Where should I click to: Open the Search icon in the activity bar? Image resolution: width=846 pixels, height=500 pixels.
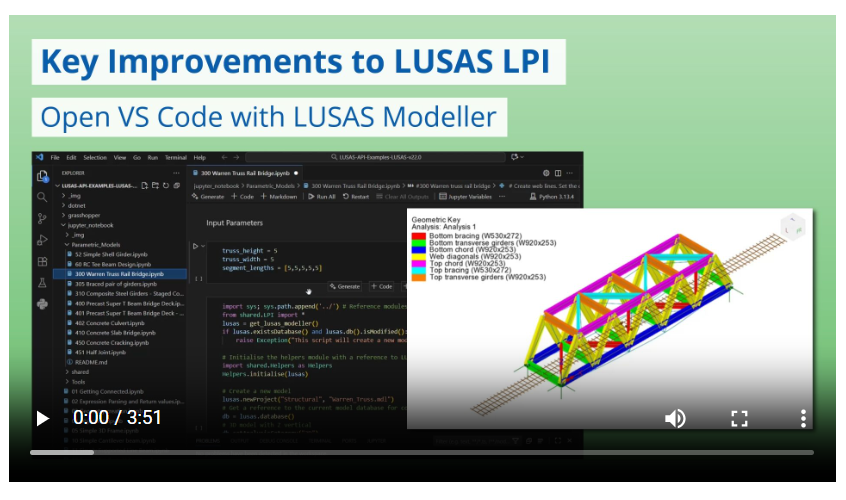pos(42,197)
